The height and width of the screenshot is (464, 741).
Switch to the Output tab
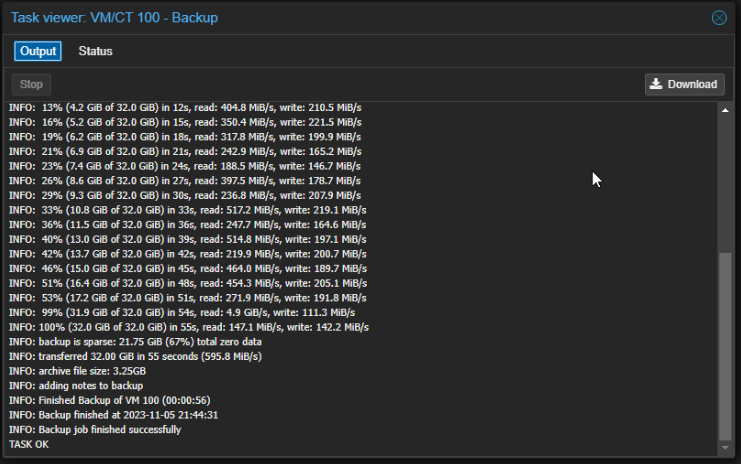[x=38, y=51]
